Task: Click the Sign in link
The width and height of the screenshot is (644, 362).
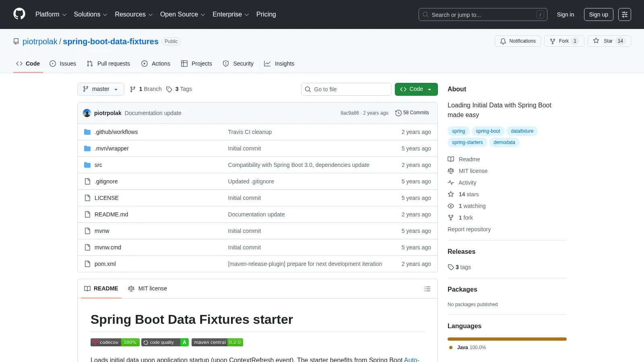Action: click(566, 14)
